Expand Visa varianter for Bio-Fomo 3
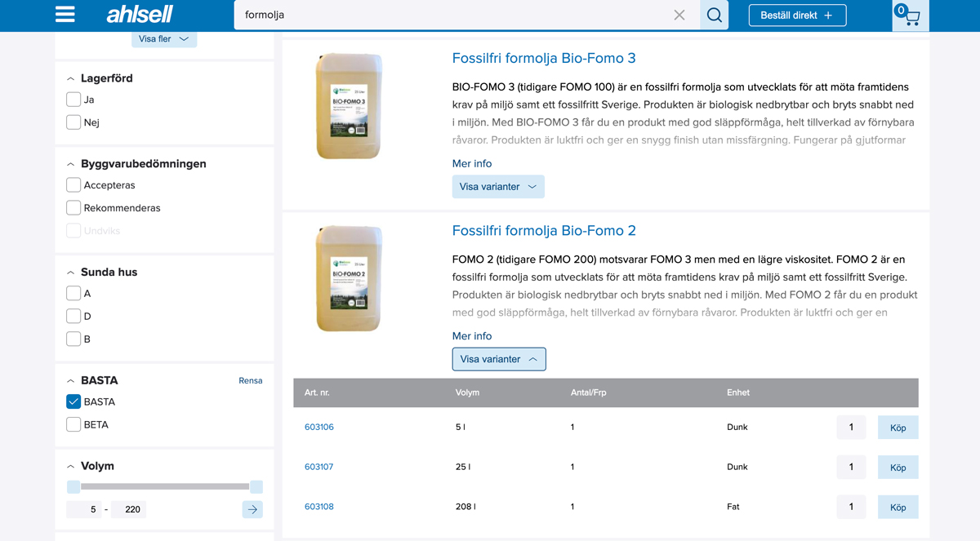The image size is (980, 541). [498, 187]
